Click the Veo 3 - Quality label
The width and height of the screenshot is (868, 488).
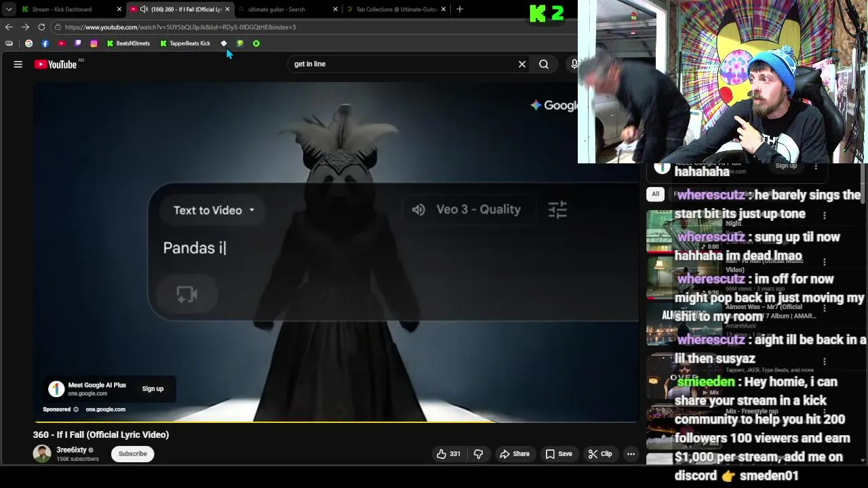[479, 209]
